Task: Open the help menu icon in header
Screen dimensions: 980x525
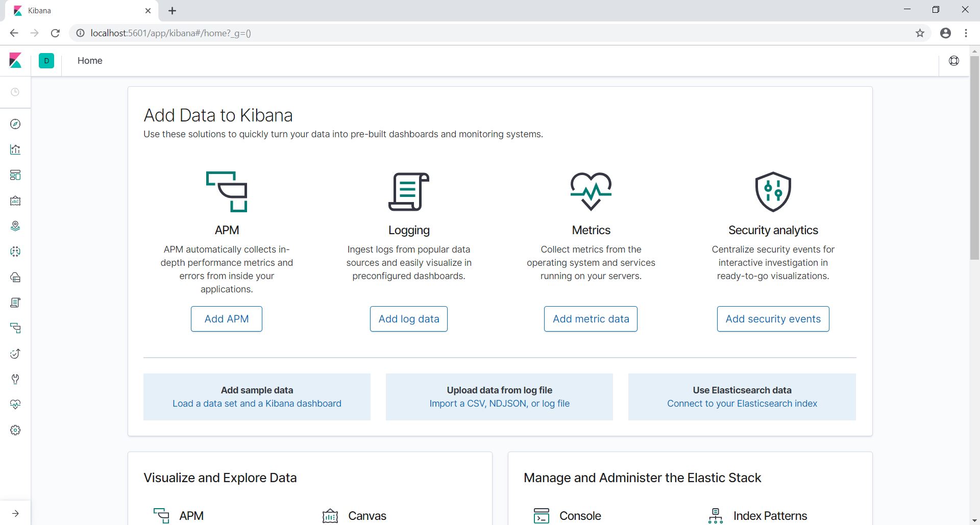Action: pyautogui.click(x=953, y=61)
